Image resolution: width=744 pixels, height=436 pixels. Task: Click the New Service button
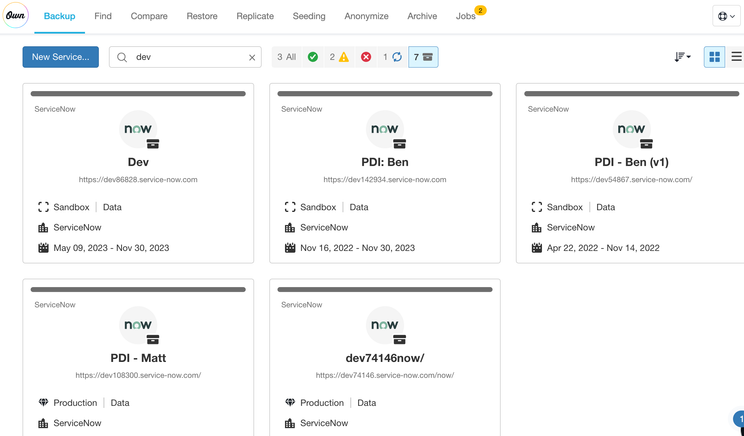[61, 57]
